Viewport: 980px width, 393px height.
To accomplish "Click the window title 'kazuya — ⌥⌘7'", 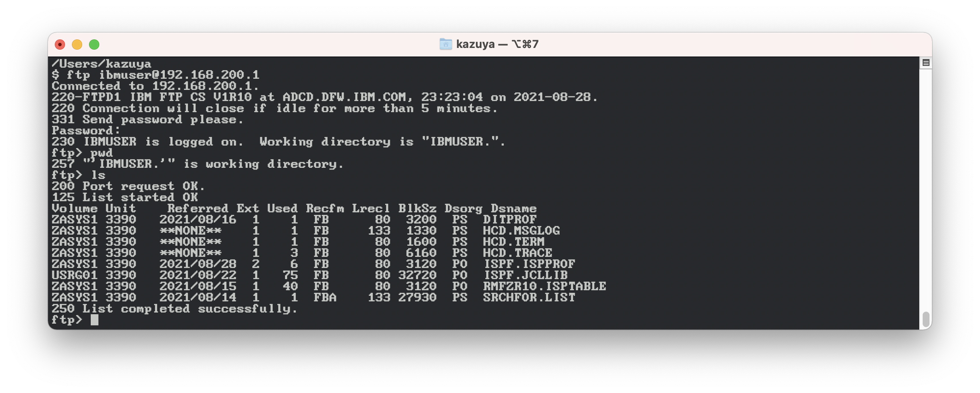I will [497, 44].
